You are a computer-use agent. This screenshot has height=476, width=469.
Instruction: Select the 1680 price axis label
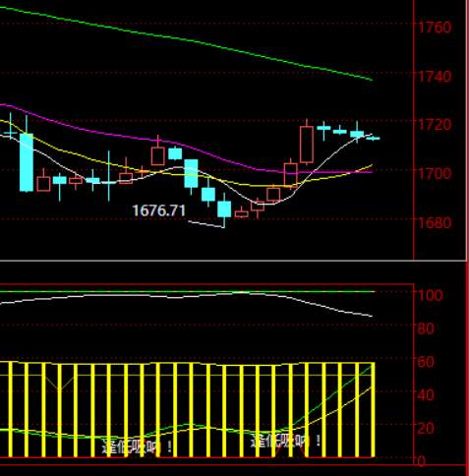click(x=435, y=223)
